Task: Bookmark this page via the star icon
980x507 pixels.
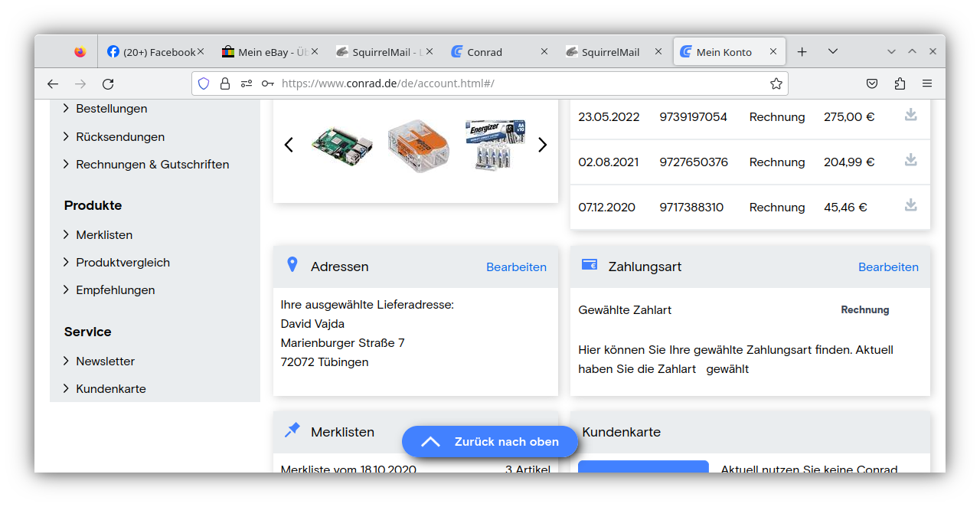Action: 776,83
